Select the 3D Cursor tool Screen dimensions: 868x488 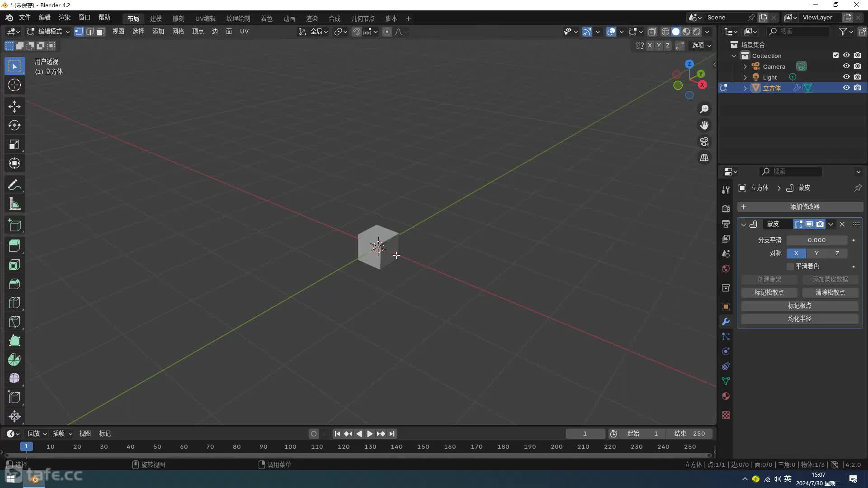(14, 85)
